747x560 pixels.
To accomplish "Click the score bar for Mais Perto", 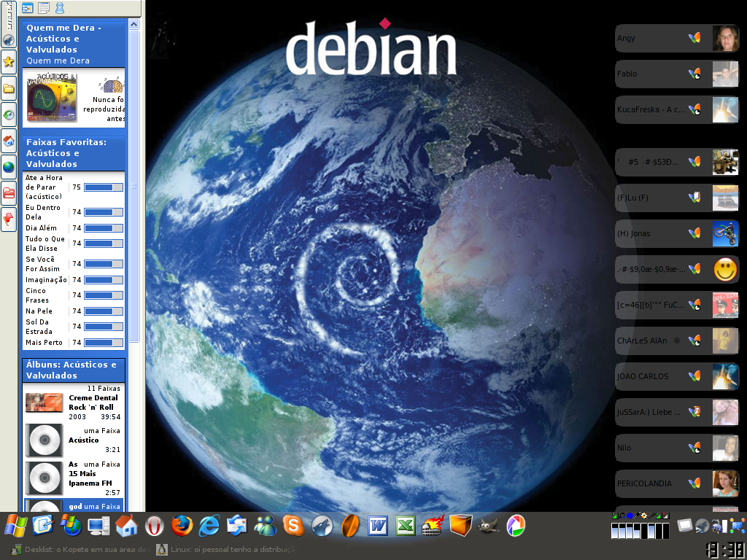I will (x=104, y=343).
